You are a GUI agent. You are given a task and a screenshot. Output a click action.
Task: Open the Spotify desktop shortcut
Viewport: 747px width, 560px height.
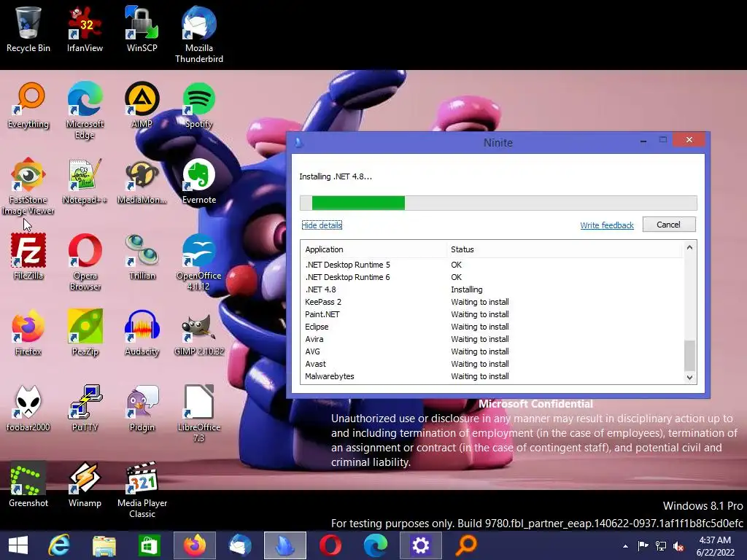199,106
